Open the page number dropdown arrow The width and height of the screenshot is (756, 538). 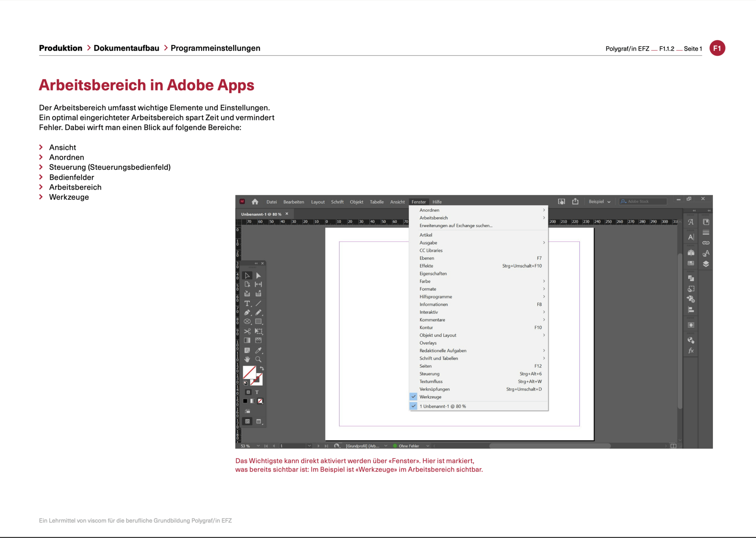click(x=309, y=446)
